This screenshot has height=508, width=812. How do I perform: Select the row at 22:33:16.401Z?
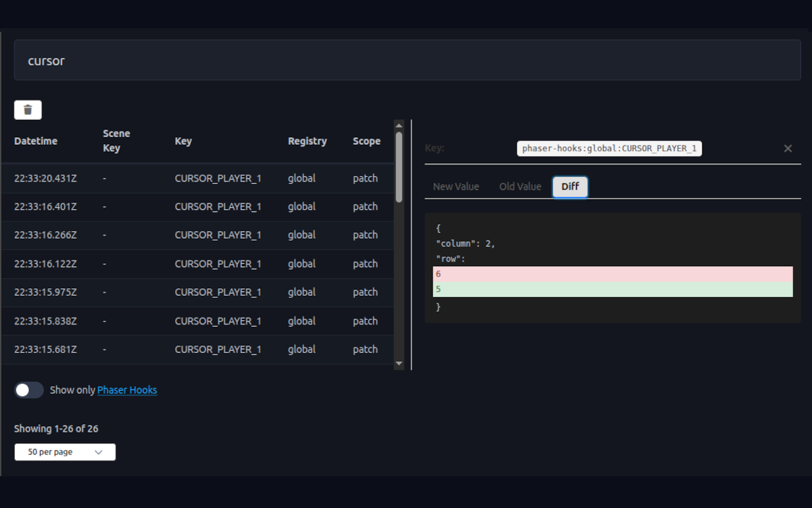click(x=197, y=207)
